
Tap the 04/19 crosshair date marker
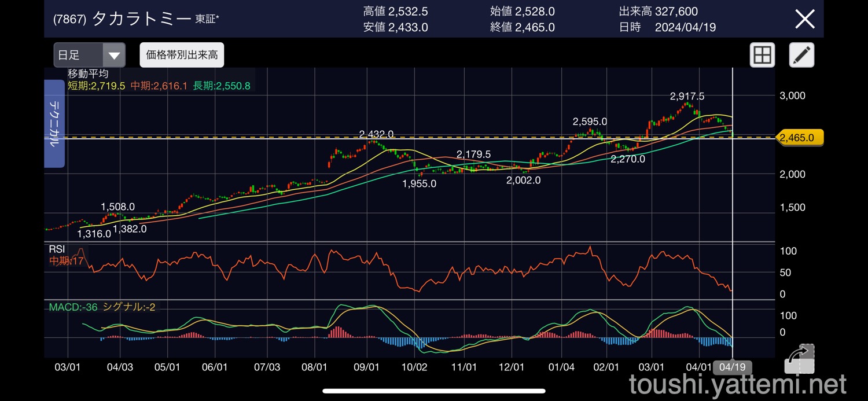tap(732, 367)
